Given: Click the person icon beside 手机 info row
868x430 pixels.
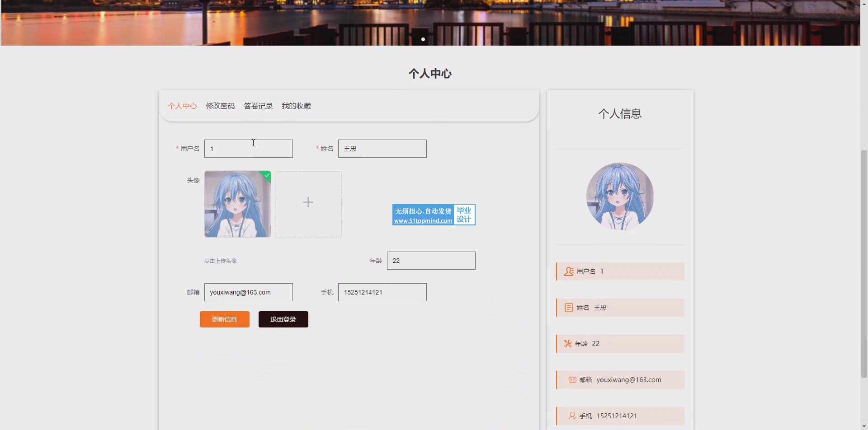Looking at the screenshot, I should 572,416.
